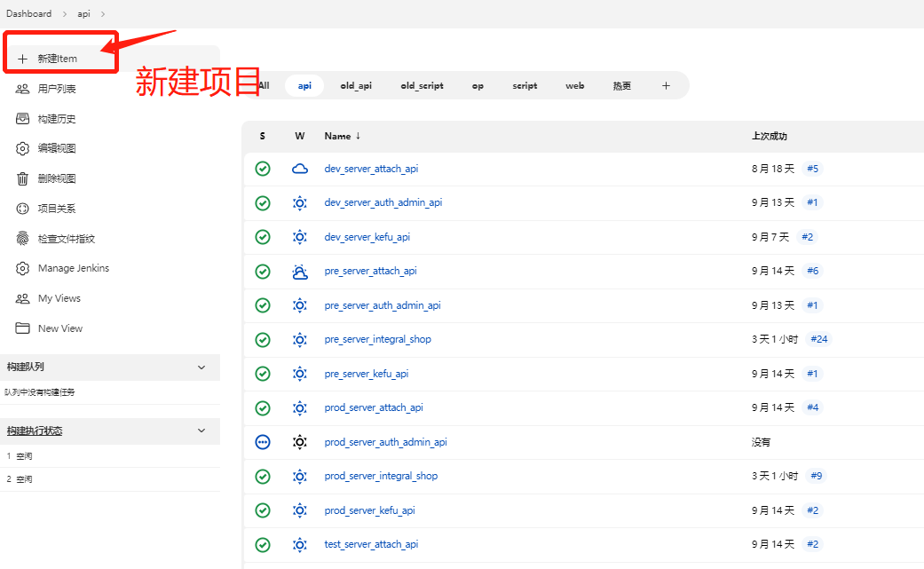The height and width of the screenshot is (569, 924).
Task: Click the success status icon for pre_server_integral_shop
Action: (263, 339)
